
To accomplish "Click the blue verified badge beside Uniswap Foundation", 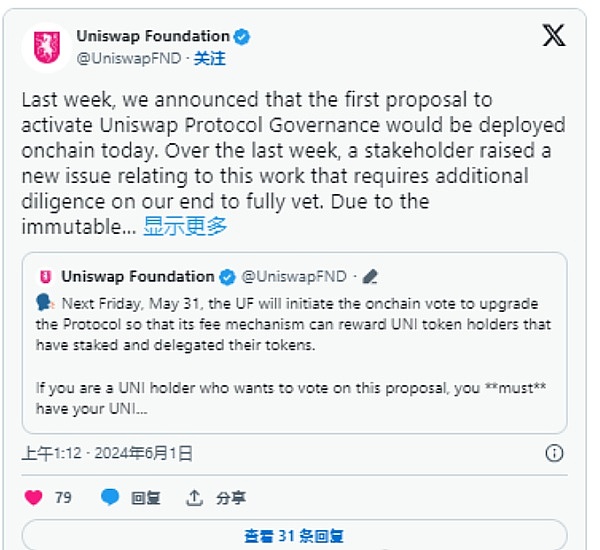I will click(242, 37).
